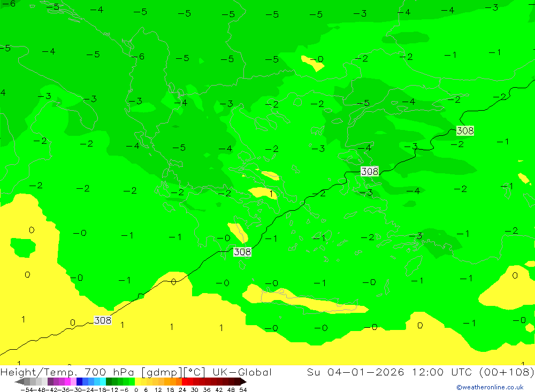The height and width of the screenshot is (392, 535).
Task: Click the '700 hPa' pressure level text
Action: click(x=109, y=372)
